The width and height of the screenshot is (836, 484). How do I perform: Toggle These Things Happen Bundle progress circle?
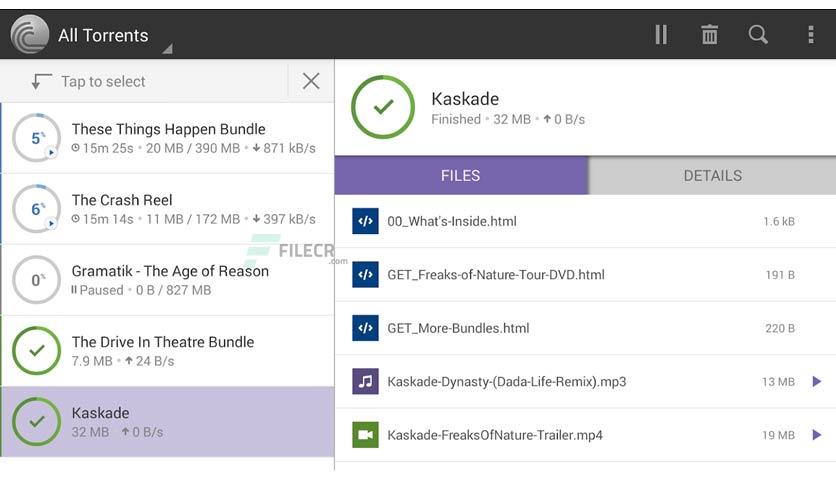[x=36, y=138]
